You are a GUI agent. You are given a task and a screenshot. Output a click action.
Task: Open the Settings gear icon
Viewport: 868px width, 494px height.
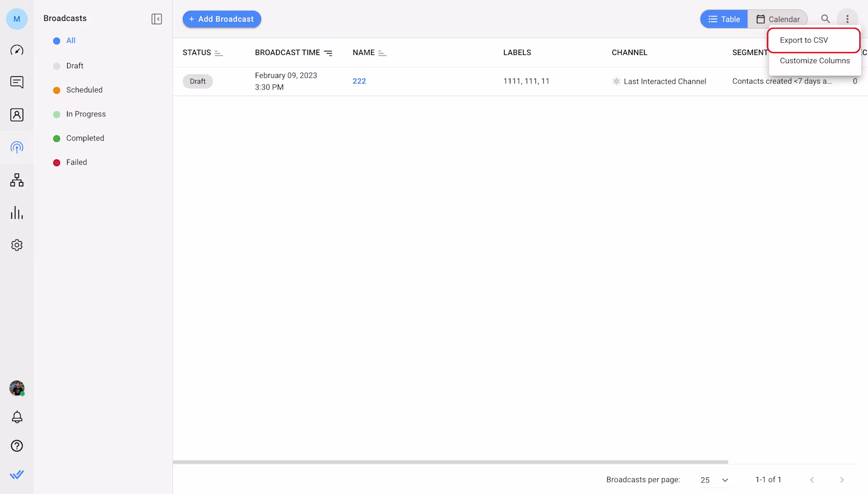point(17,245)
